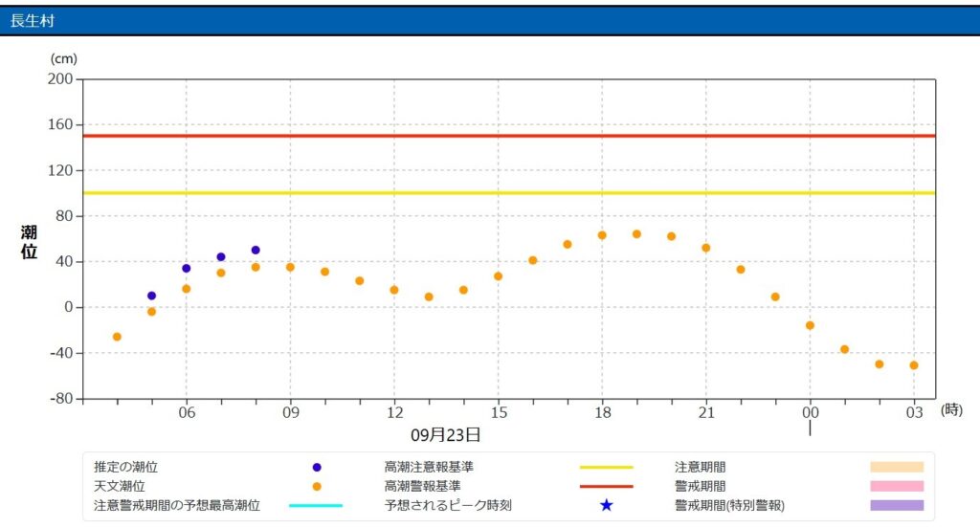Click the 高潮警報基準 legend label
This screenshot has height=527, width=980.
[422, 486]
